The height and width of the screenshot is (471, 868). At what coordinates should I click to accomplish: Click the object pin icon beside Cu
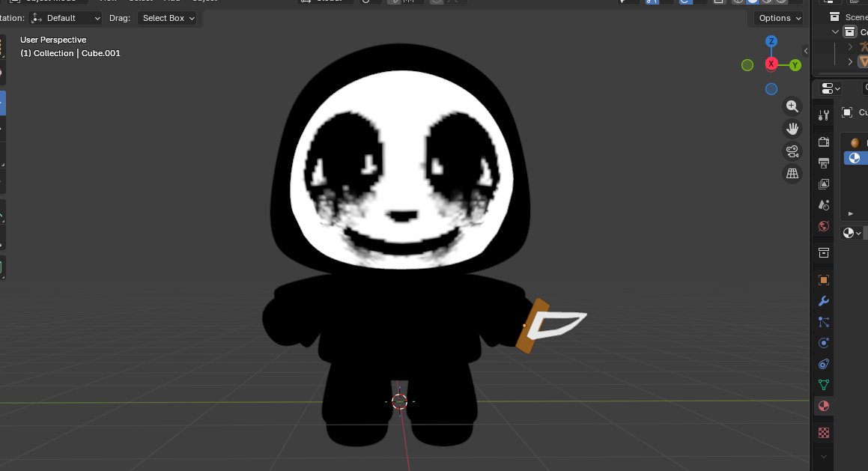847,112
